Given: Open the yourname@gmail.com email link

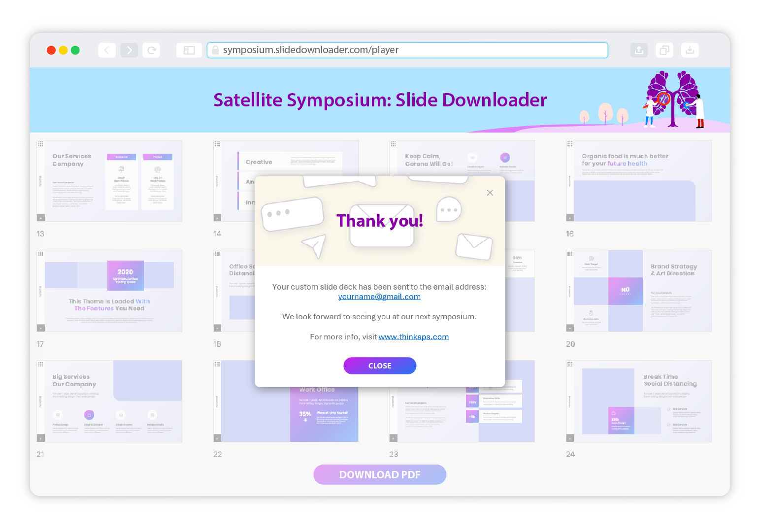Looking at the screenshot, I should point(379,297).
